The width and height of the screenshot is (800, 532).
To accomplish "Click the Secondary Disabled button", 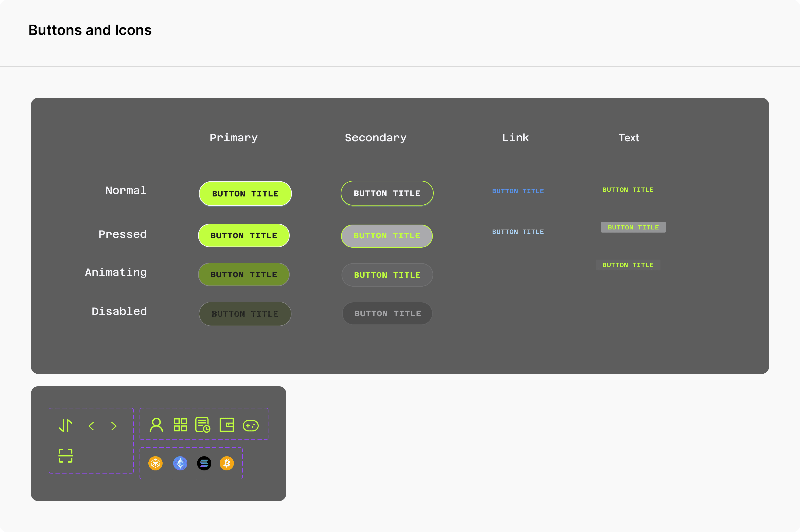I will 388,313.
